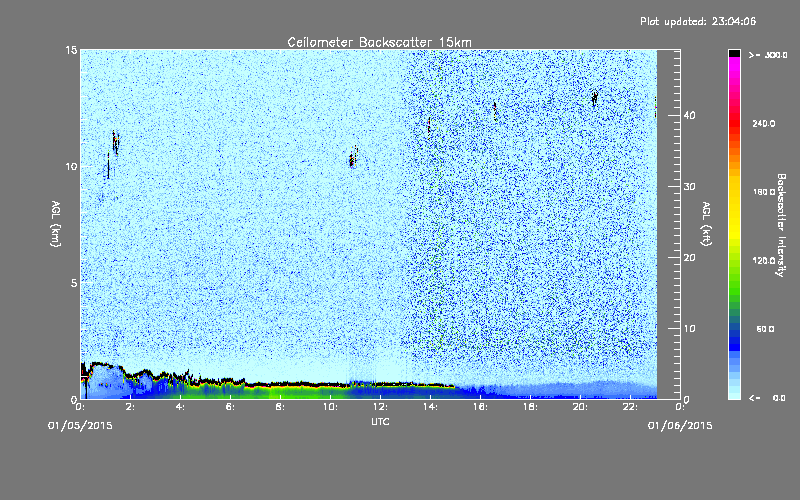Click the high cloud return near 1:30 UTC

(116, 143)
